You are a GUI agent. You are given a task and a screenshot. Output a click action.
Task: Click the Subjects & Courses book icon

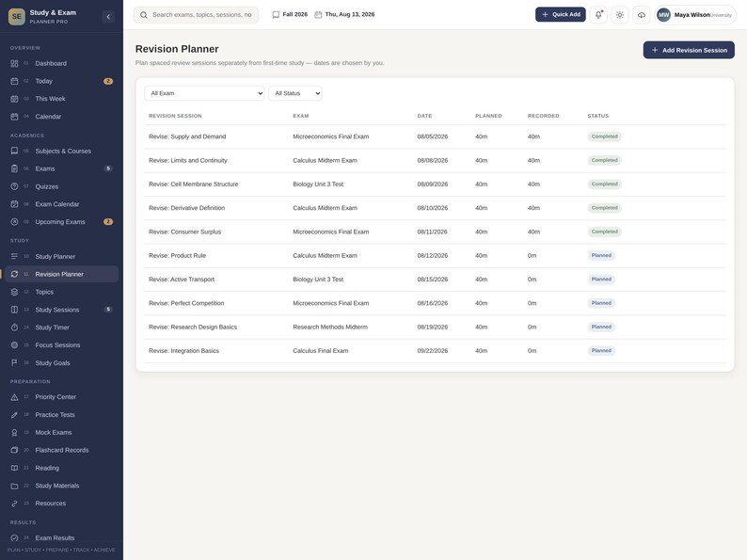point(14,151)
